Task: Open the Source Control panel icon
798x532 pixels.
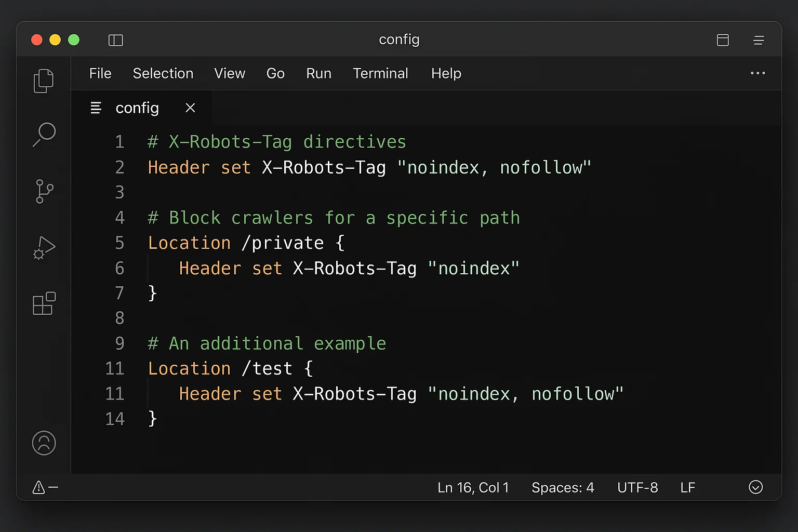Action: [44, 191]
